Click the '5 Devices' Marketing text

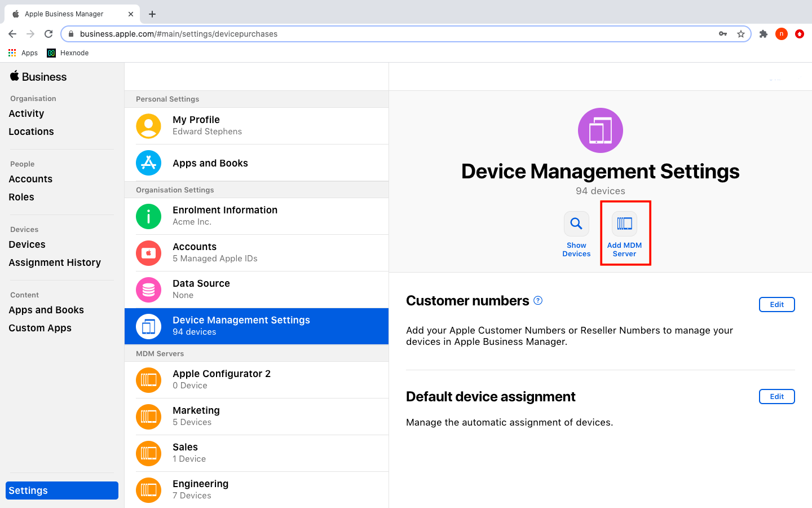(x=192, y=422)
